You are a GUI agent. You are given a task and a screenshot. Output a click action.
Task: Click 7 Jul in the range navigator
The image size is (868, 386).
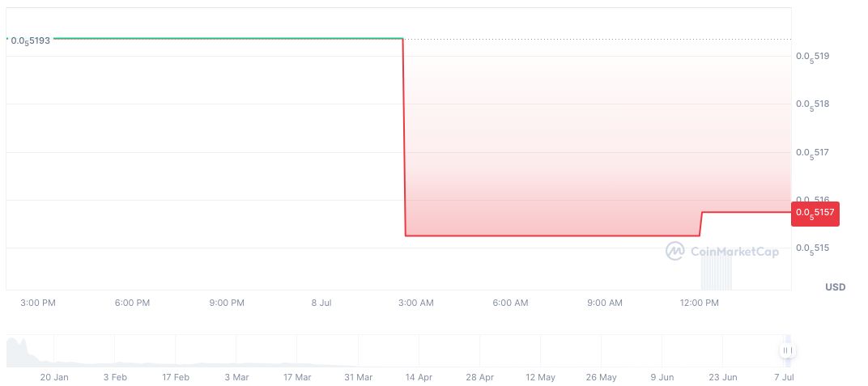tap(783, 377)
